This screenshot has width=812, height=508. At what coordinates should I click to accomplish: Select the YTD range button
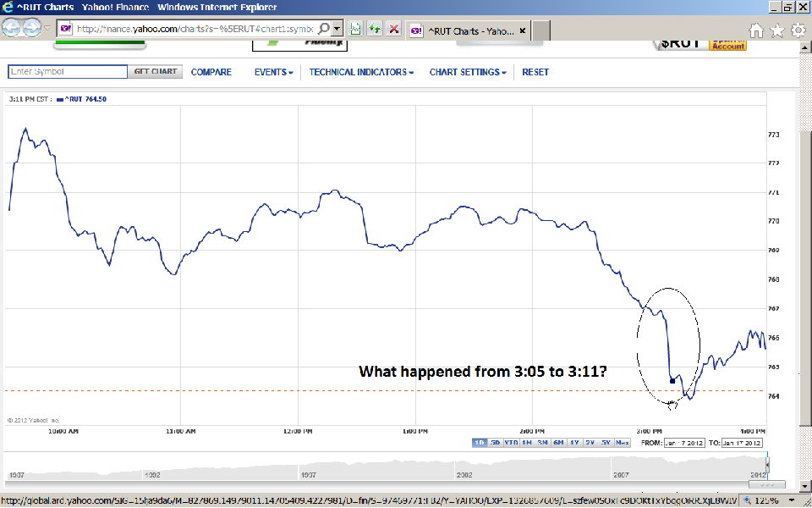[x=511, y=443]
